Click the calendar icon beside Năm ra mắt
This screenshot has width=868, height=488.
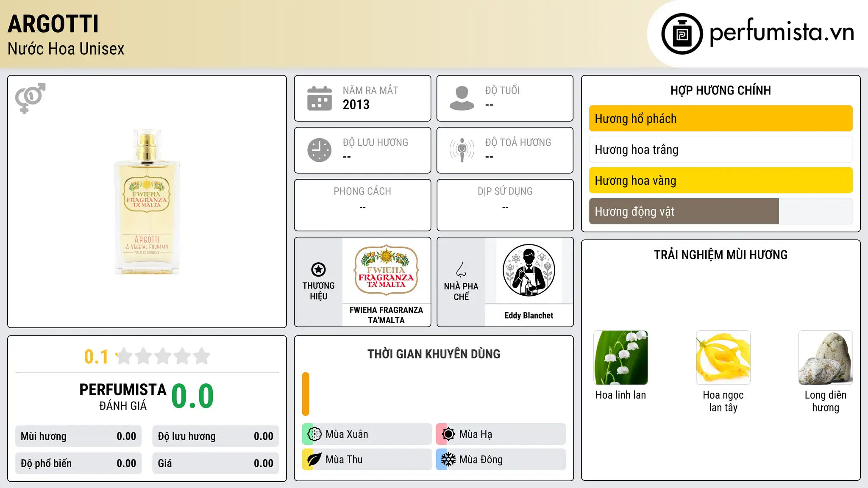(x=320, y=98)
